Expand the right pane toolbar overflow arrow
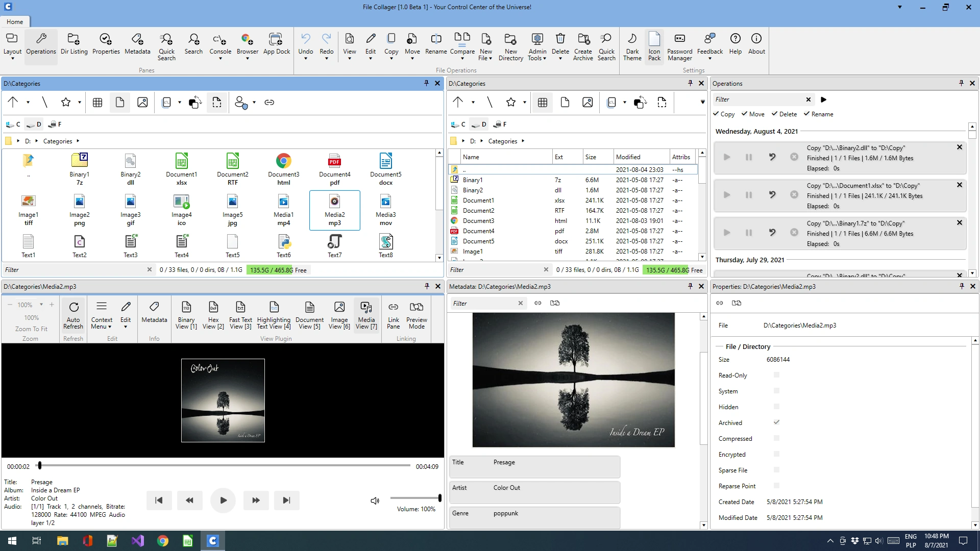This screenshot has width=980, height=551. click(x=702, y=103)
